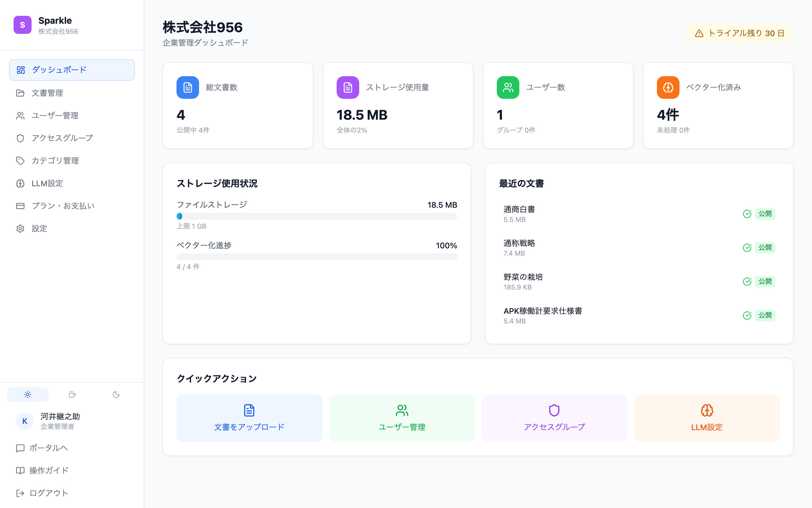The image size is (812, 508).
Task: Click the LLM設定 brain icon in sidebar
Action: pyautogui.click(x=20, y=183)
